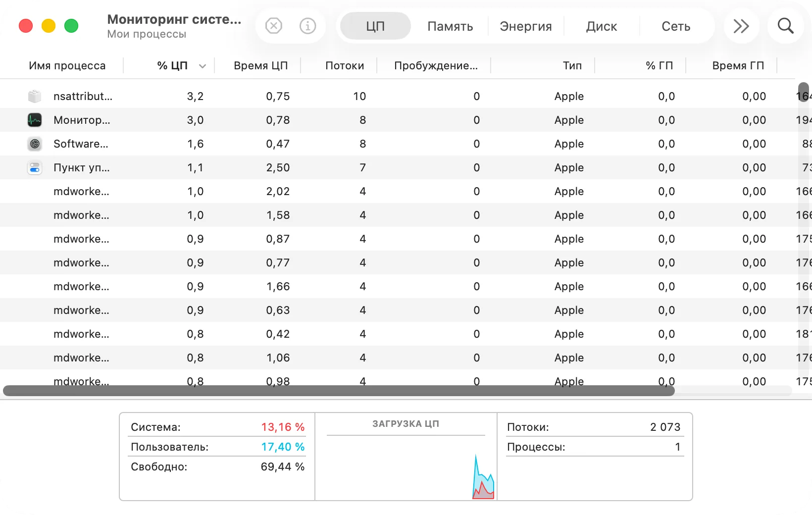Sort by Потоки column header

click(x=345, y=65)
